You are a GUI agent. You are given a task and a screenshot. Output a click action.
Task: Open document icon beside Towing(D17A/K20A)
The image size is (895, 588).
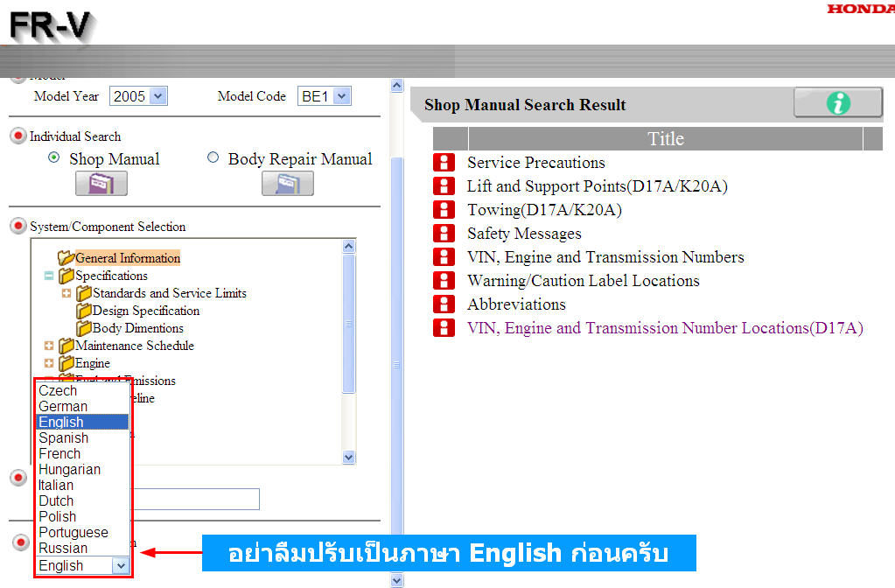pos(444,209)
